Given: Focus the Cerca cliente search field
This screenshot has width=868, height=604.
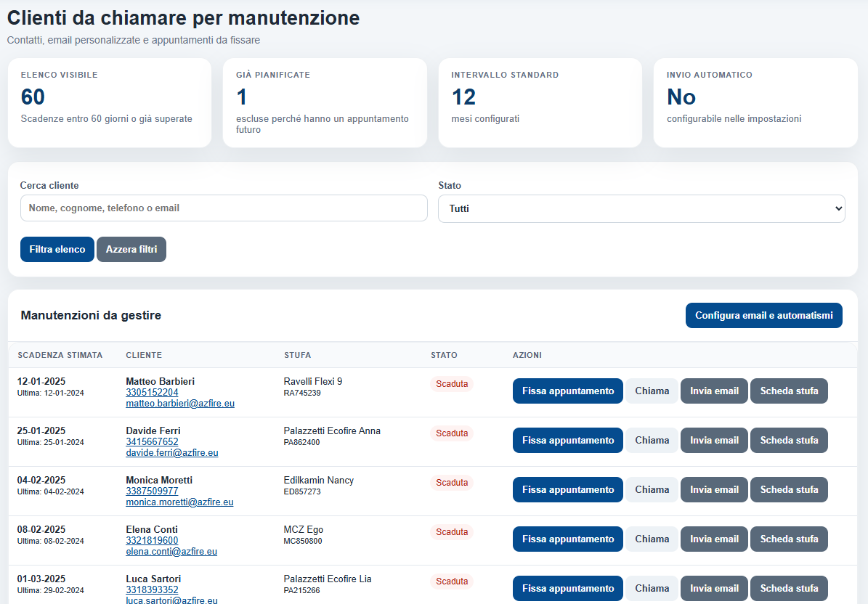Looking at the screenshot, I should coord(224,208).
